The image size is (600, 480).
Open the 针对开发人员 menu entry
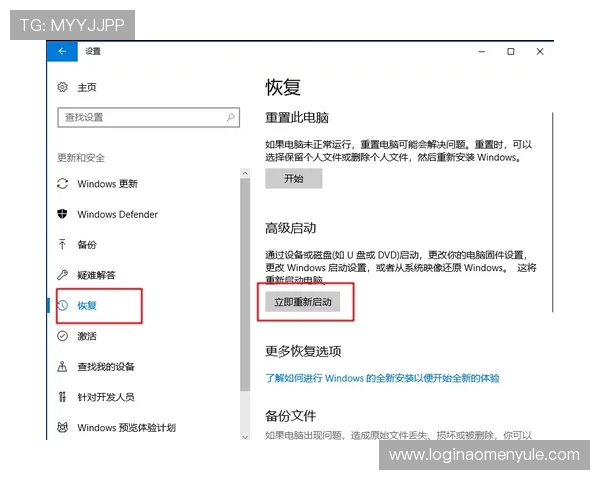click(x=106, y=397)
